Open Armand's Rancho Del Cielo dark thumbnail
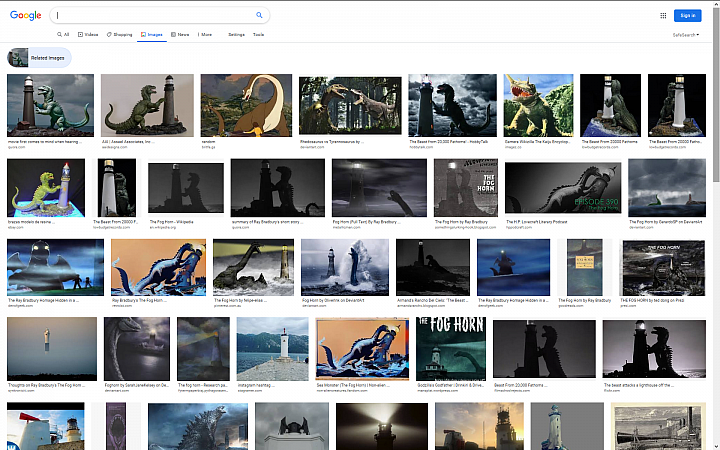This screenshot has width=720, height=450. 433,267
